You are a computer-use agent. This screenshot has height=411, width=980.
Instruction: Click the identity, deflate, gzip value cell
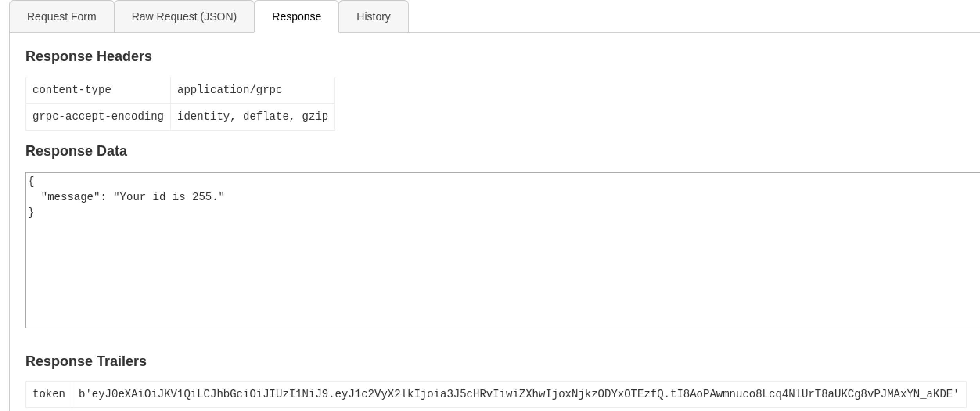[252, 117]
